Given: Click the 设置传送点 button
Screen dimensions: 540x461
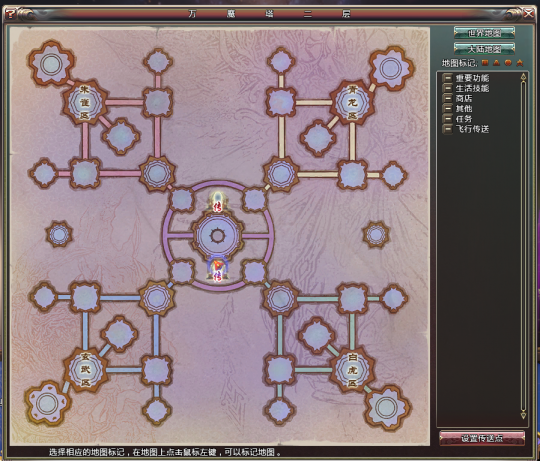Looking at the screenshot, I should coord(482,438).
